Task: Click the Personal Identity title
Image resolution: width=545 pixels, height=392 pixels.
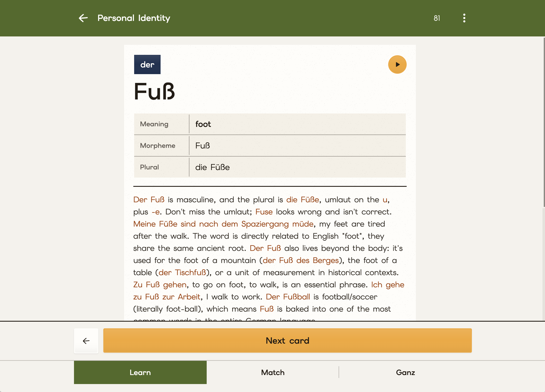Action: click(x=134, y=18)
